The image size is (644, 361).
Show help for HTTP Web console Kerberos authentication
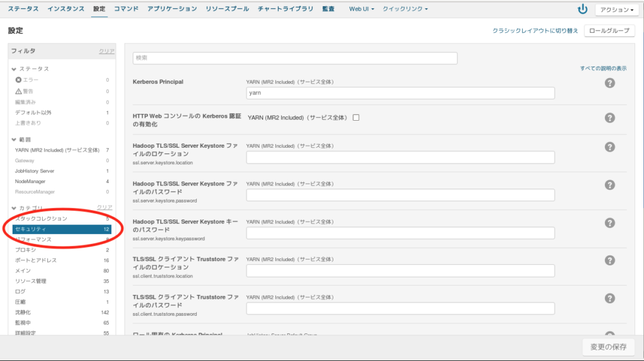[x=609, y=118]
